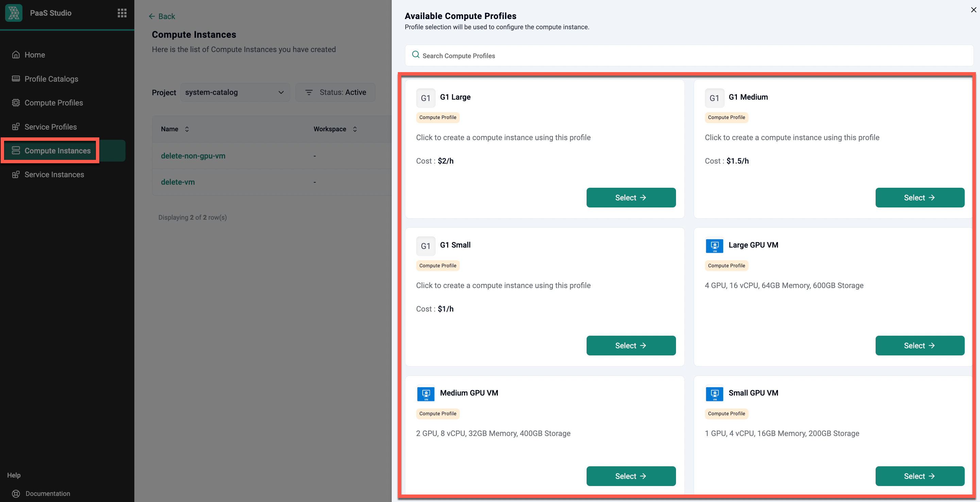The width and height of the screenshot is (980, 502).
Task: Open the Documentation link
Action: (48, 493)
